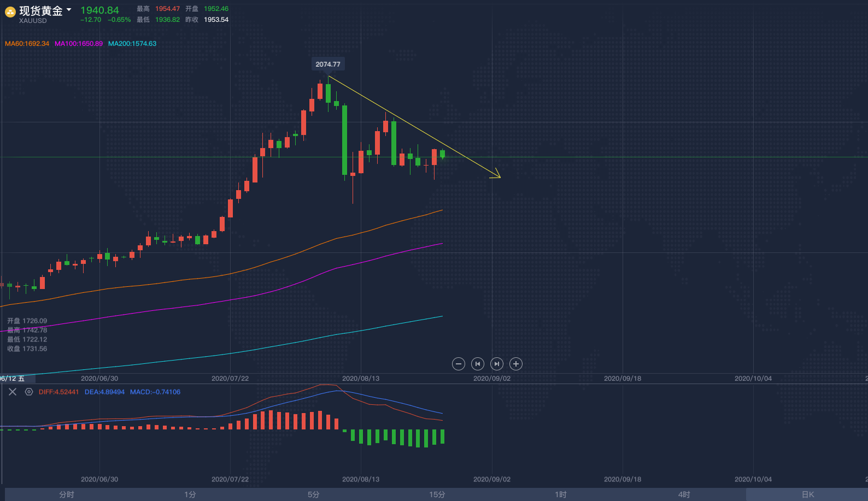Click the 2020/10/04 date on MACD axis
868x501 pixels.
click(753, 479)
